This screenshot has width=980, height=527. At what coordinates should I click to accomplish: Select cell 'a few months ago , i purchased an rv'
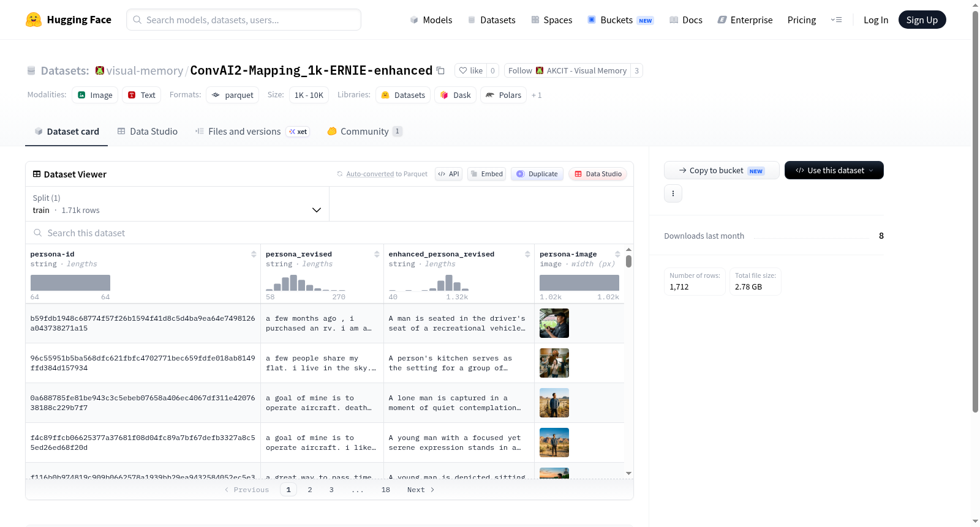point(322,323)
